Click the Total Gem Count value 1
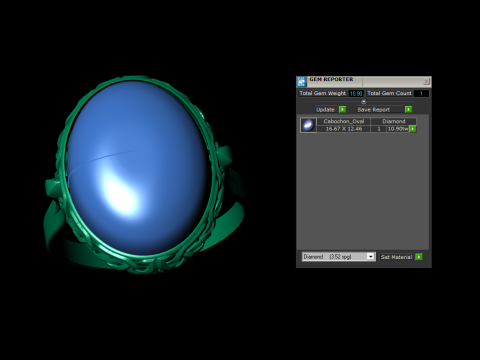 coord(421,94)
